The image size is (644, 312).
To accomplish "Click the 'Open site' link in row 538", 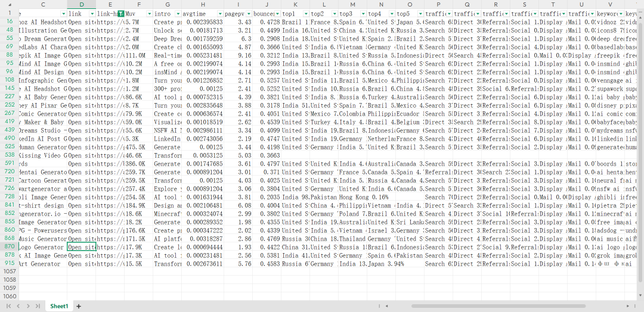I will point(82,155).
